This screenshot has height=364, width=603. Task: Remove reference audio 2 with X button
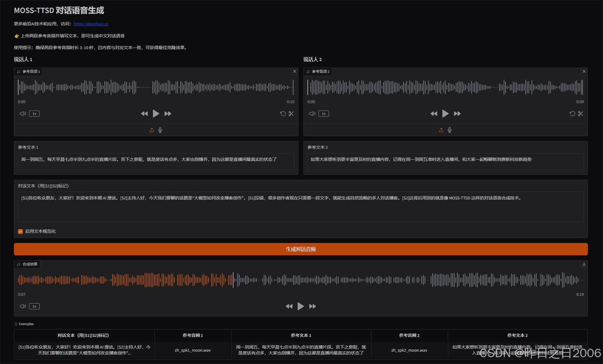pyautogui.click(x=584, y=72)
